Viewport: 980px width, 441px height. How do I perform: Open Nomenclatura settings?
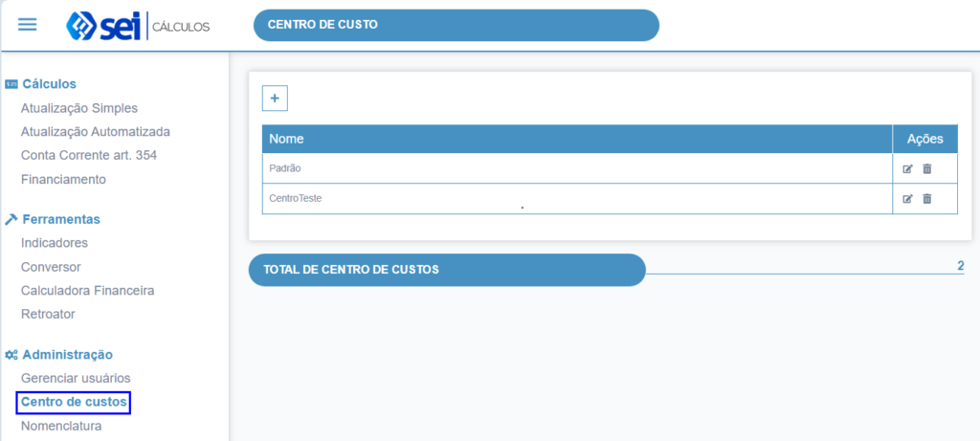[61, 426]
